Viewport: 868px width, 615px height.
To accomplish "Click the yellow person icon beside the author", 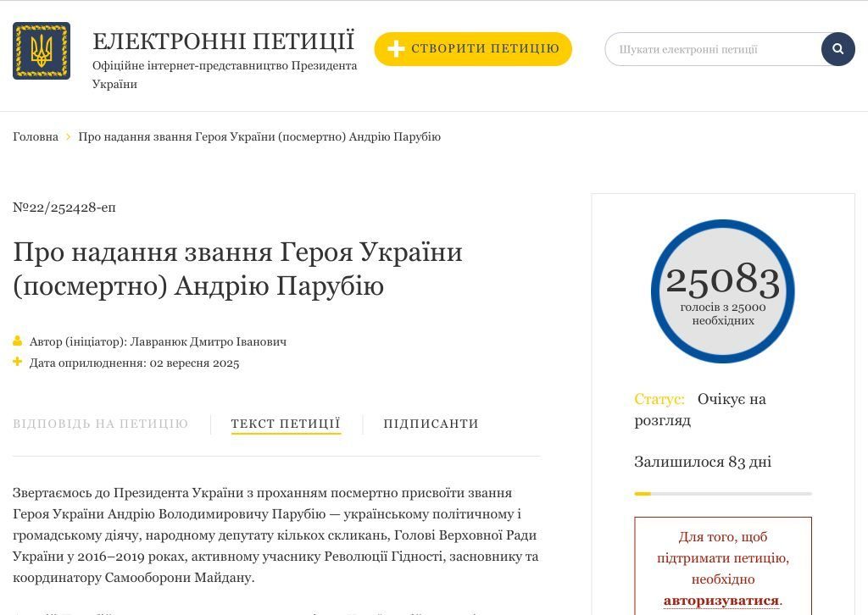I will [18, 341].
